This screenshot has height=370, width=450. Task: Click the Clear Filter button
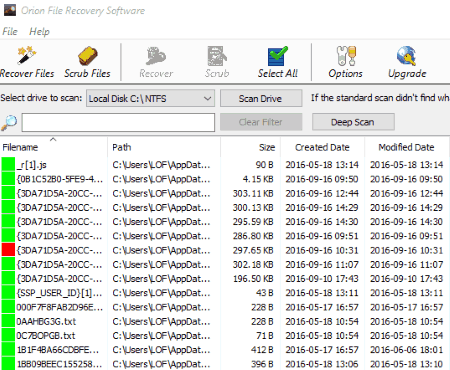(x=261, y=122)
